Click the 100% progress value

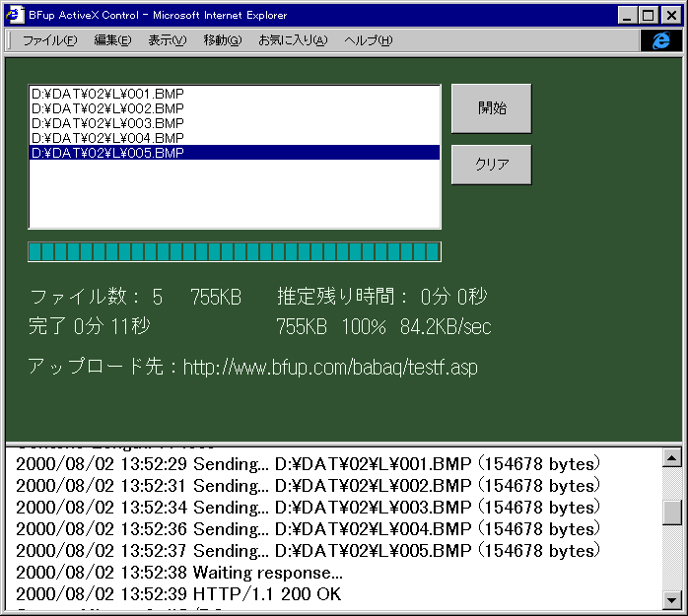[x=364, y=326]
